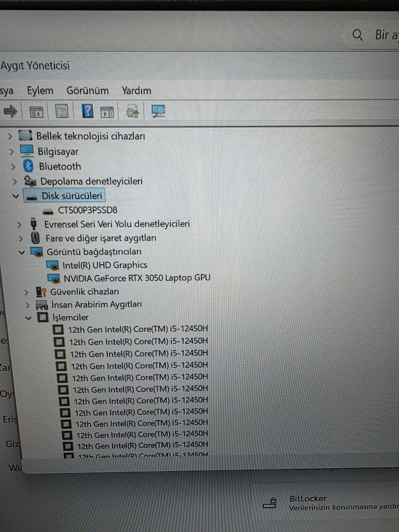399x532 pixels.
Task: Select the CT500P3PSSD8 disk drive
Action: coord(87,210)
